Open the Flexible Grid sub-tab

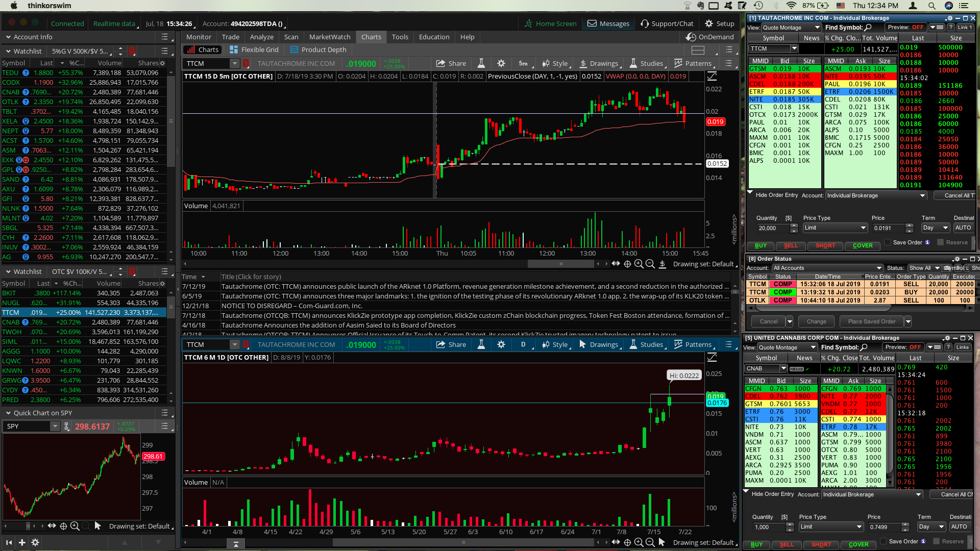coord(254,49)
